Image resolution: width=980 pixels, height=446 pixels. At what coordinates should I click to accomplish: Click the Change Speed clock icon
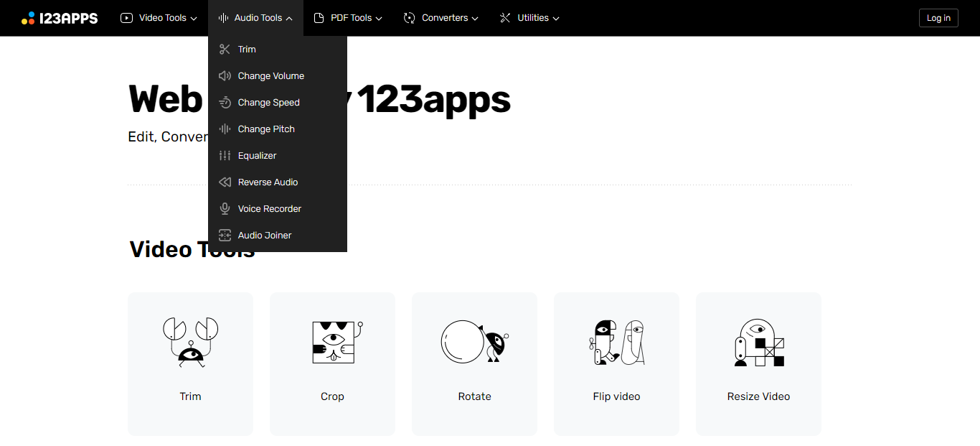pyautogui.click(x=225, y=102)
